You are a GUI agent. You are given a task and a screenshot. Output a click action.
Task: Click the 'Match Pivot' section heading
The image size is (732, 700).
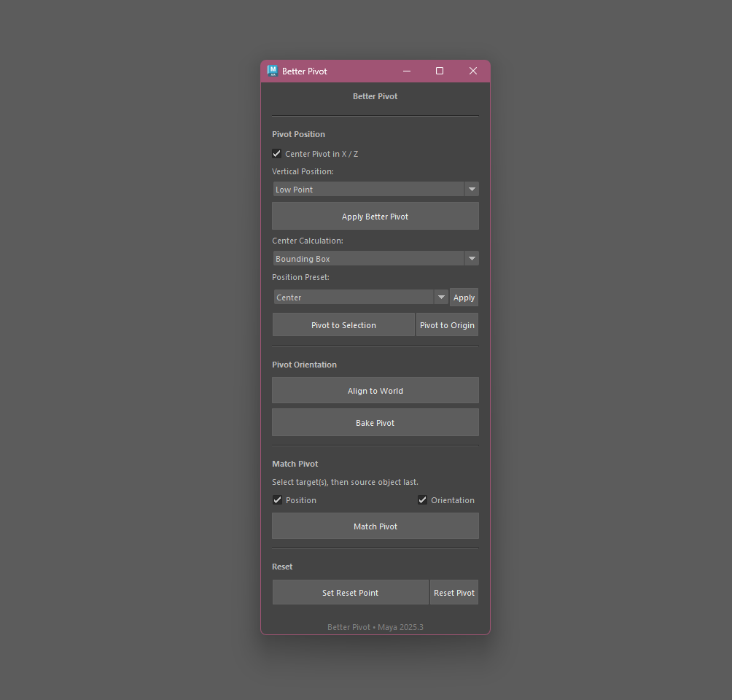295,464
